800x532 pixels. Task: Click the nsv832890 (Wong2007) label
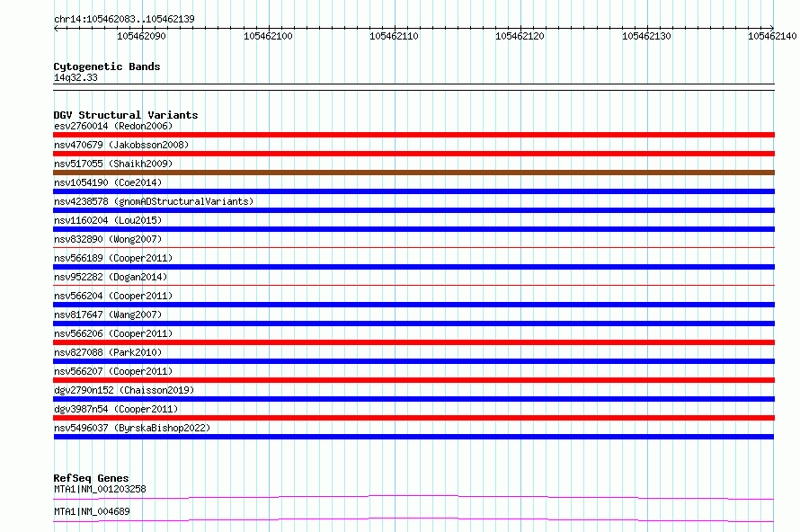(x=108, y=239)
